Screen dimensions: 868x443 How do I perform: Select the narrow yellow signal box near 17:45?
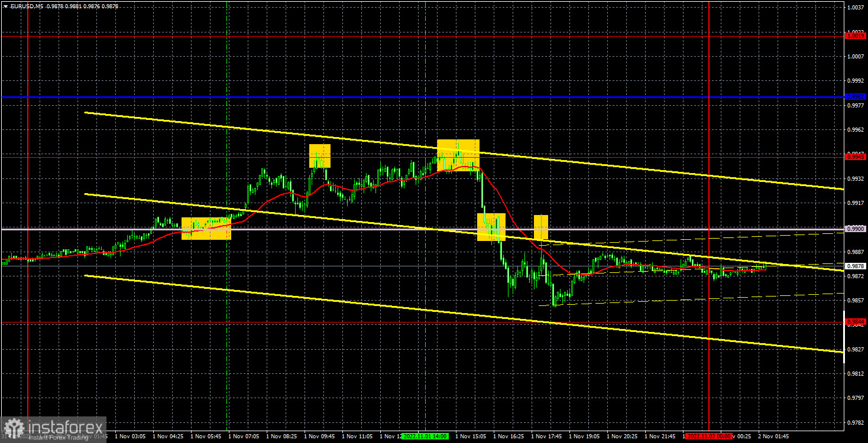[541, 227]
